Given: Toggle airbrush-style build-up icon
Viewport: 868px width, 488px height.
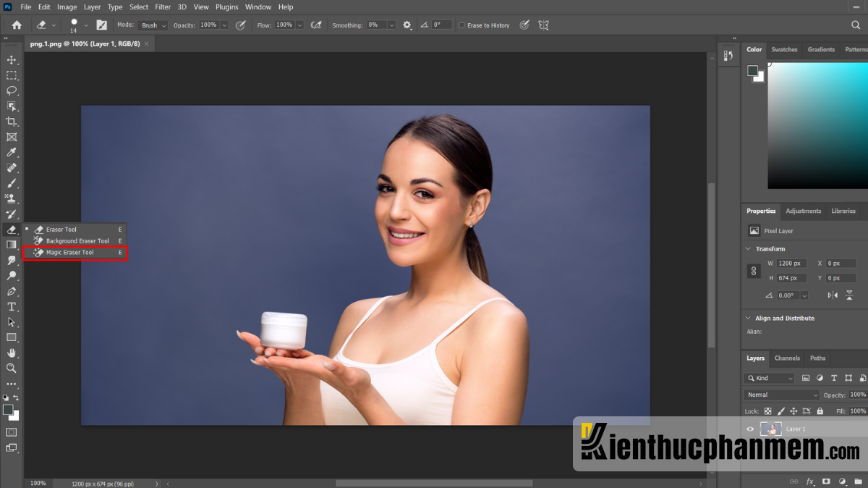Looking at the screenshot, I should (316, 25).
